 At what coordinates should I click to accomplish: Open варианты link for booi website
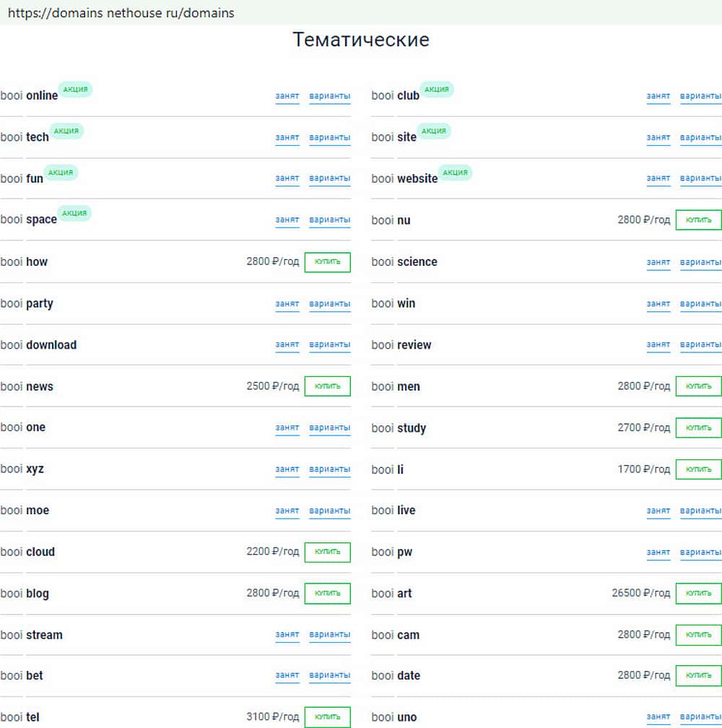pyautogui.click(x=700, y=178)
